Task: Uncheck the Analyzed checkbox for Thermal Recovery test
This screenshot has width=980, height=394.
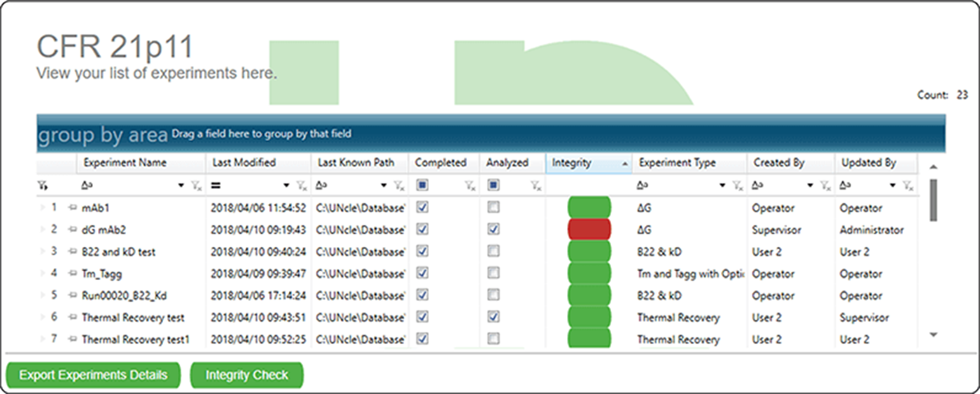Action: click(493, 317)
